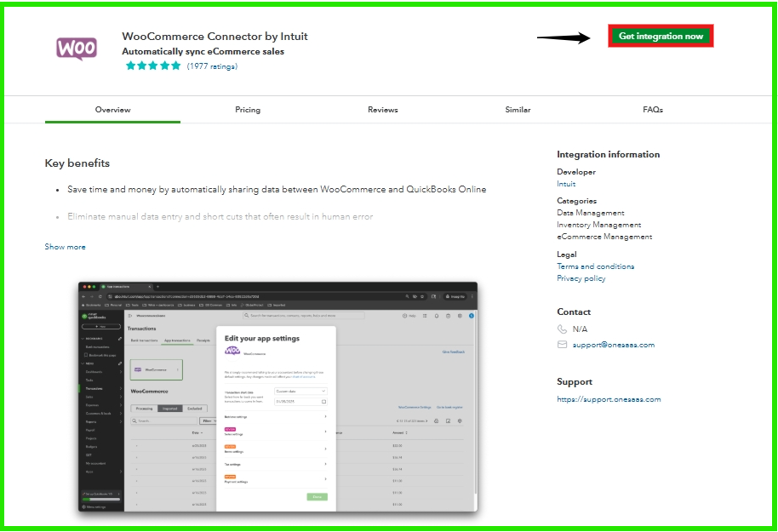778x532 pixels.
Task: Click the app settings screenshot thumbnail
Action: (277, 397)
